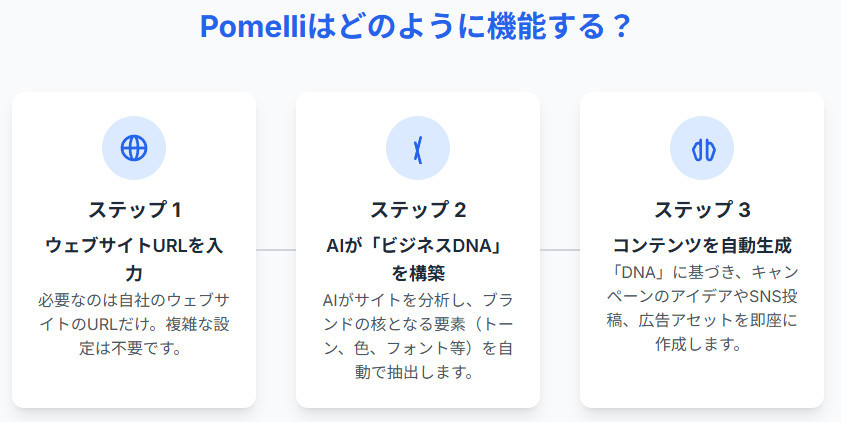Viewport: 841px width, 422px height.
Task: Click the DNA strand icon in Step 2
Action: 418,148
